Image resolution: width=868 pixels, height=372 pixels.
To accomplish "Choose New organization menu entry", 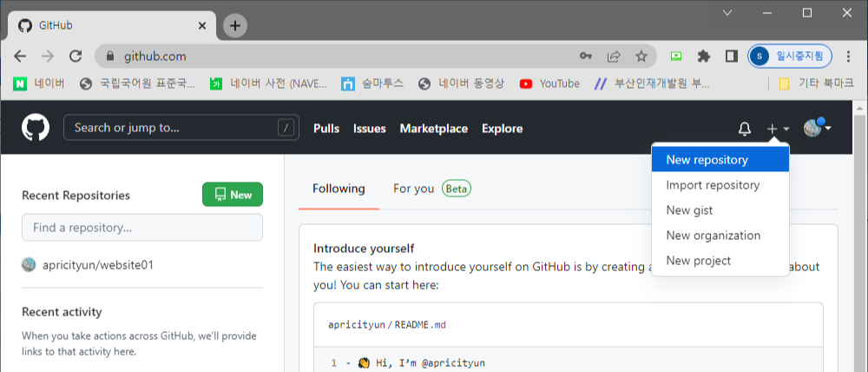I will pyautogui.click(x=720, y=236).
